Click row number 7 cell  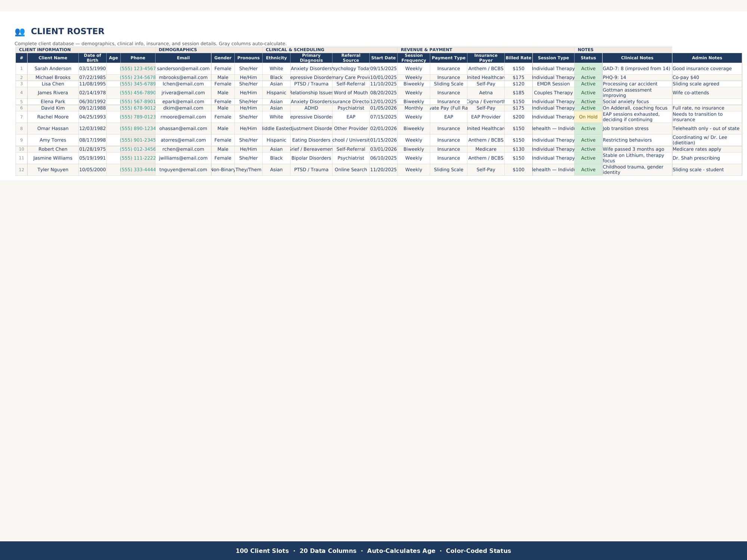tap(21, 117)
